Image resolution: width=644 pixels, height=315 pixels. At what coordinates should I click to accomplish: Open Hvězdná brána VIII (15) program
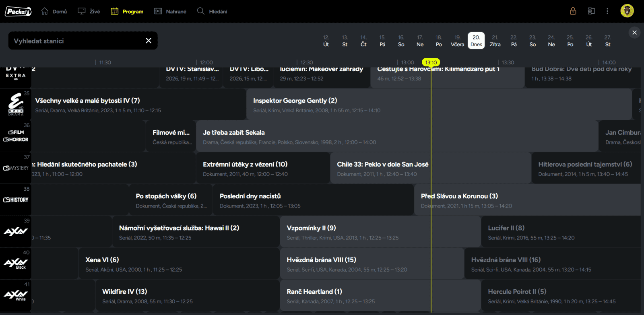point(372,263)
